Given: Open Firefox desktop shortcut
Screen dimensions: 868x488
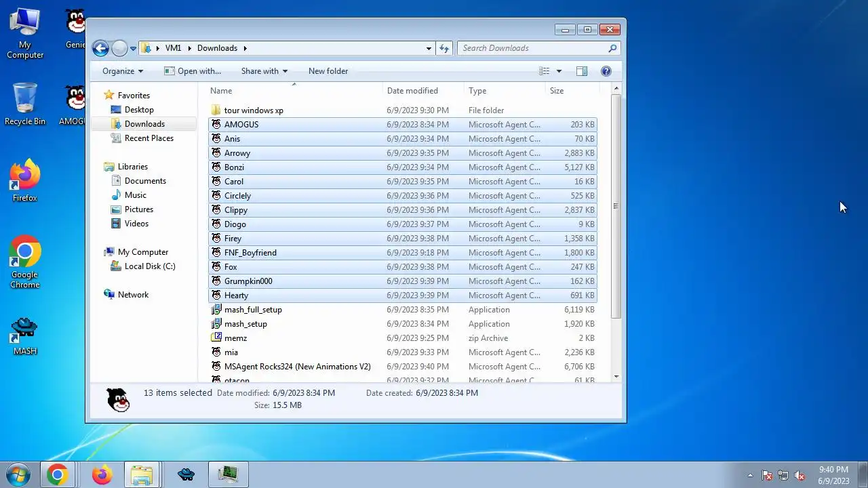Looking at the screenshot, I should click(25, 180).
